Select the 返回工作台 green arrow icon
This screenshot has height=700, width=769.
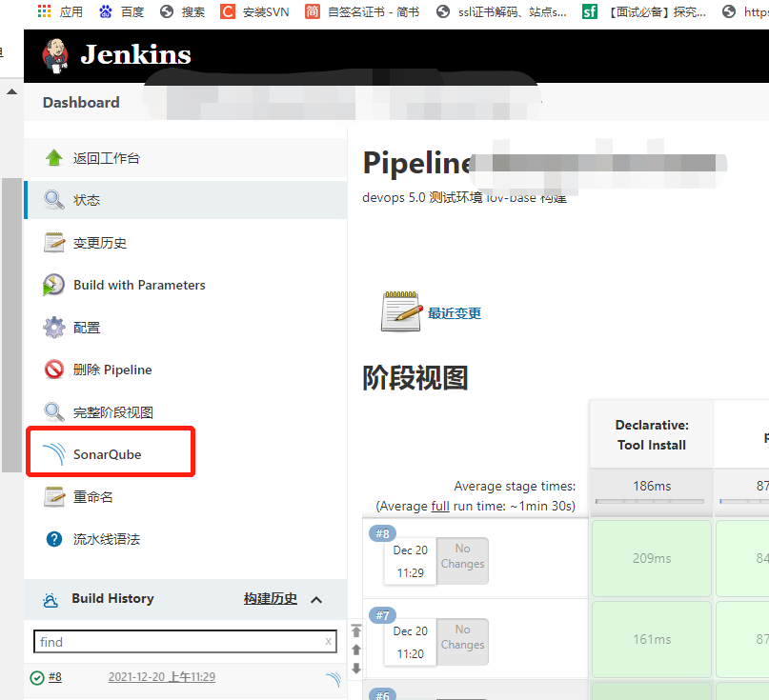click(53, 157)
